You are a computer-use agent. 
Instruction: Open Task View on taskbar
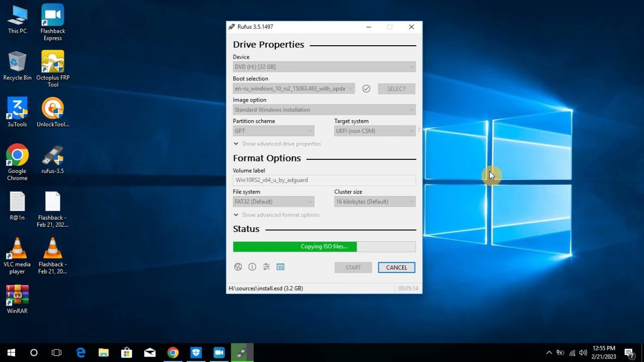56,352
